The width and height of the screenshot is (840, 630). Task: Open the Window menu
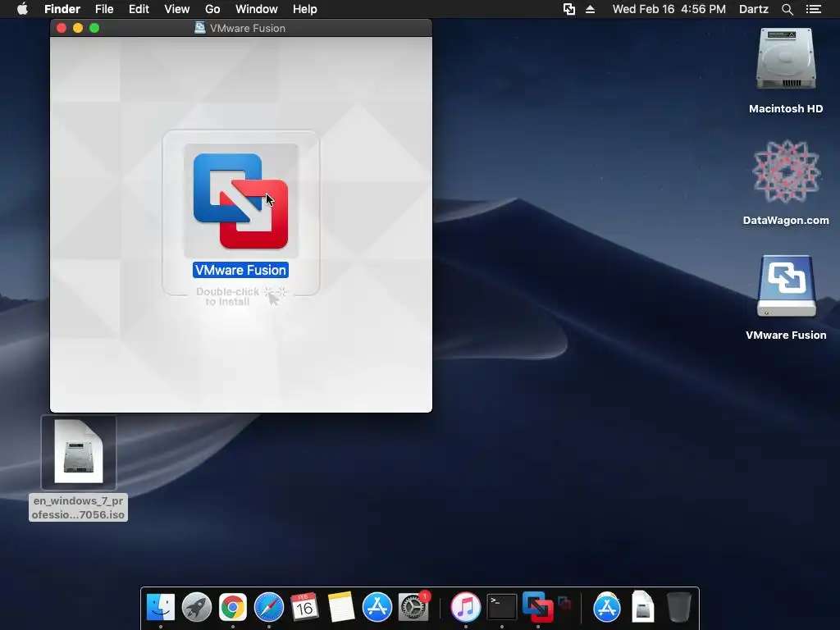[x=257, y=9]
